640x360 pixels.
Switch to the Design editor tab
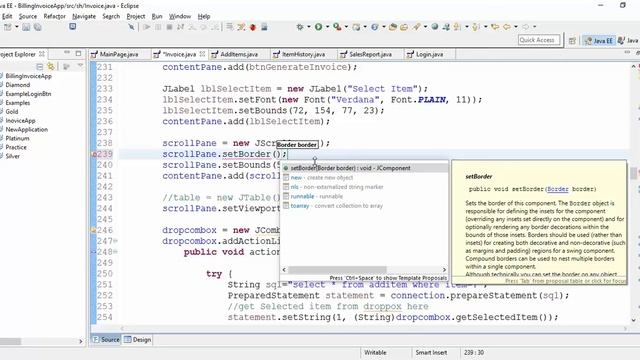(x=138, y=340)
